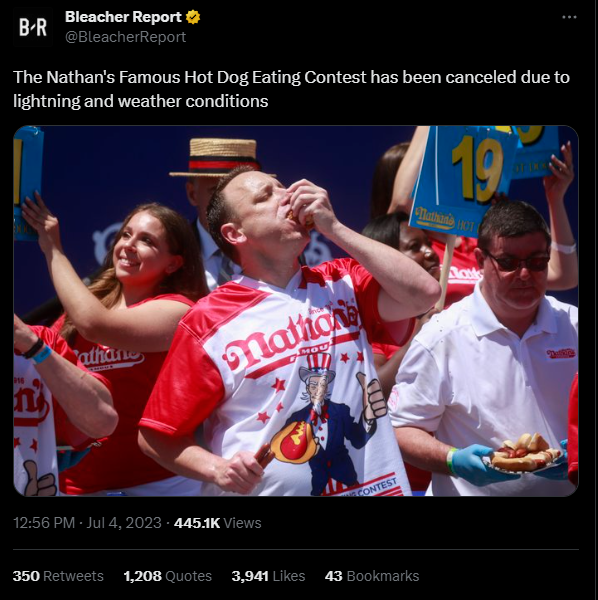Screen dimensions: 598x600
Task: Click the Retweets label text
Action: pos(73,576)
